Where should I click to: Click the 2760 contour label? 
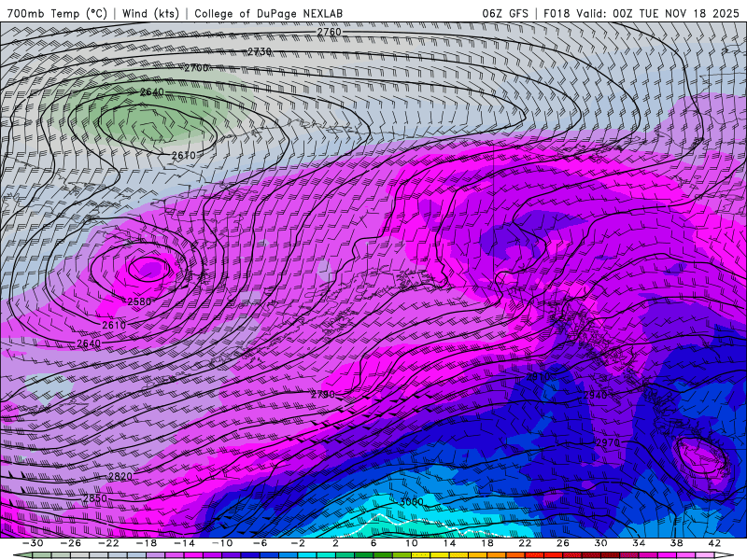click(x=330, y=32)
